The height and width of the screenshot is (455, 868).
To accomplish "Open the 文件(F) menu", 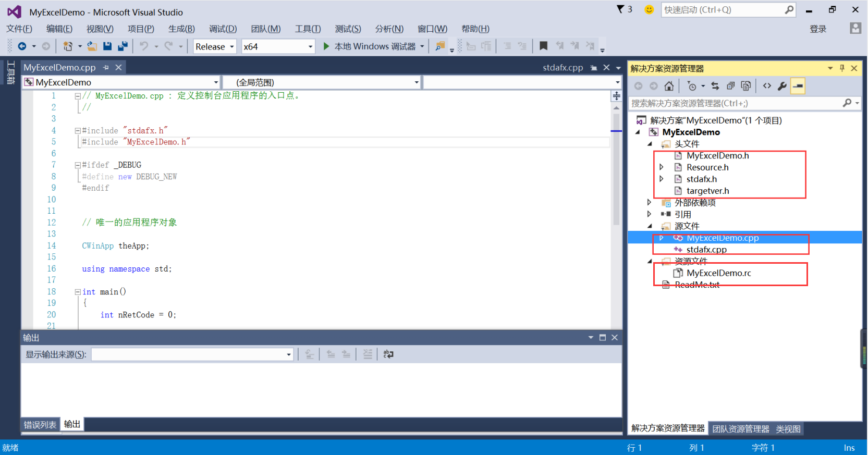I will [19, 29].
